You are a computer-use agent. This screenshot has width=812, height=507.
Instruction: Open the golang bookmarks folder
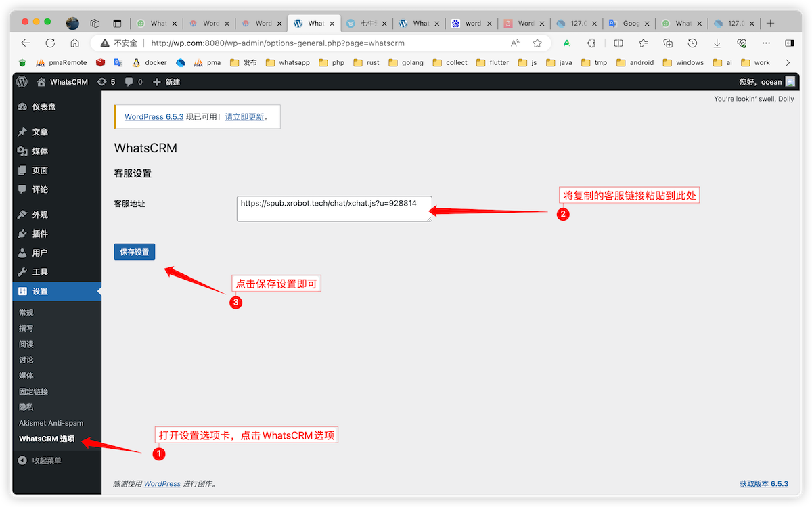(405, 62)
